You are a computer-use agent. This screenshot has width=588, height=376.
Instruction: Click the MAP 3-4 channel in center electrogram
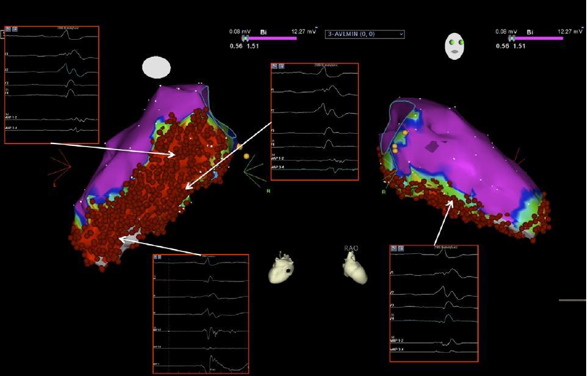[x=278, y=167]
